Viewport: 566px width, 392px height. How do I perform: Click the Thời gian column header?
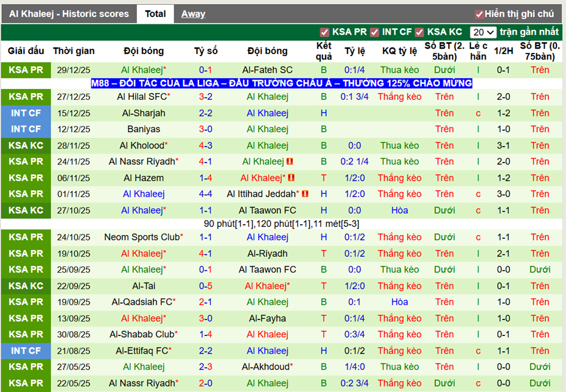tap(74, 51)
